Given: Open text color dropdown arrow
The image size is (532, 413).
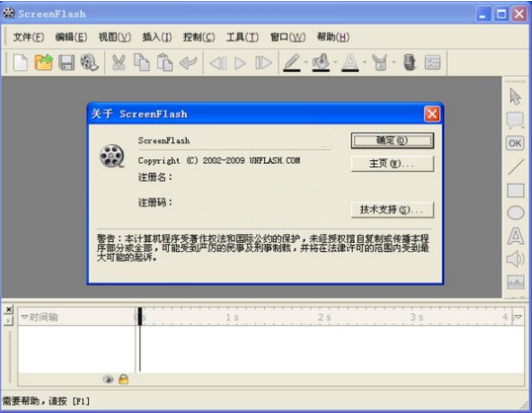Looking at the screenshot, I should (365, 62).
